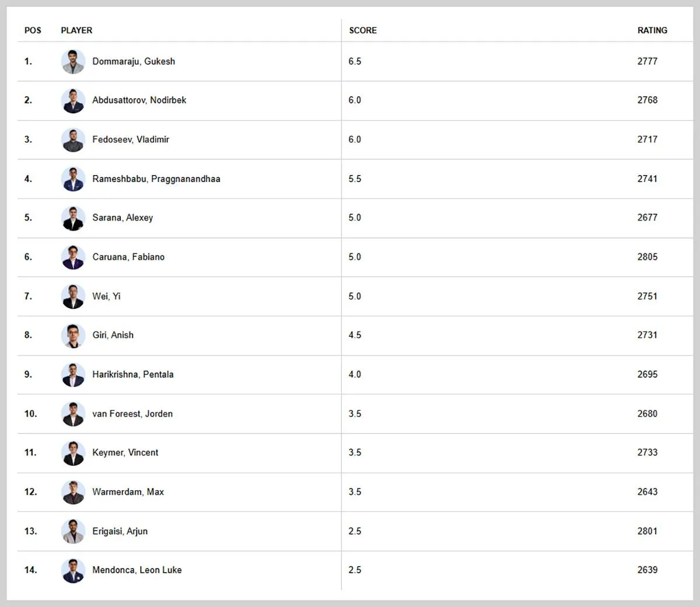
Task: Select Anish Giri's profile picture
Action: coord(73,335)
